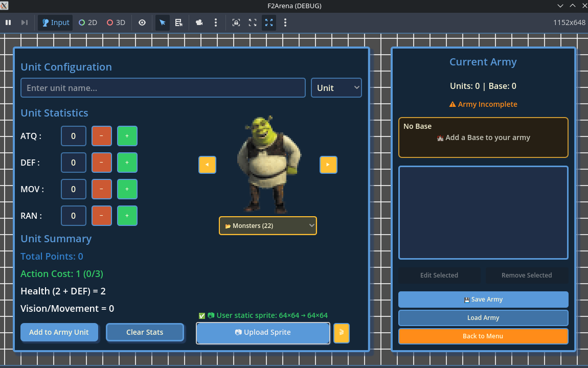
Task: Increase the RAN stat
Action: pos(127,216)
